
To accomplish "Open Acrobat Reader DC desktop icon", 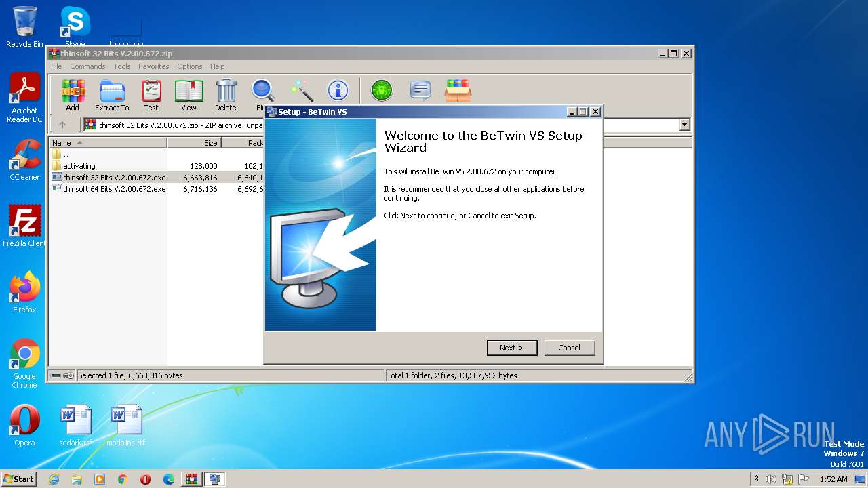I will coord(24,98).
